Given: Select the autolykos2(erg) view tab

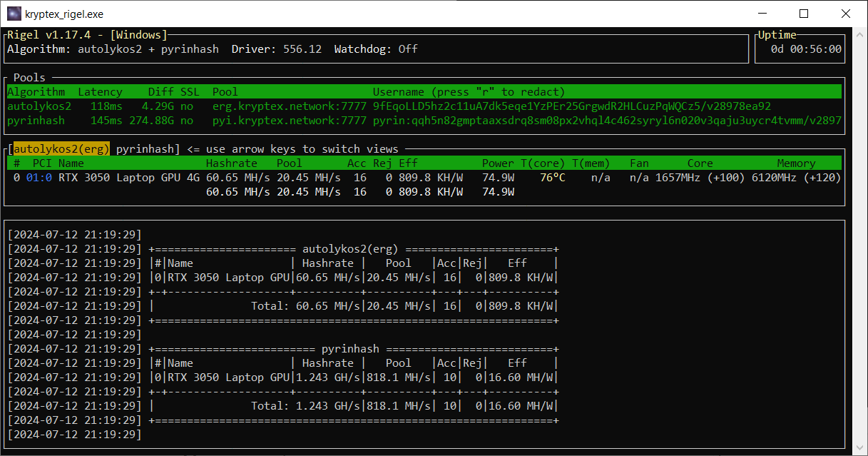Looking at the screenshot, I should (x=61, y=149).
